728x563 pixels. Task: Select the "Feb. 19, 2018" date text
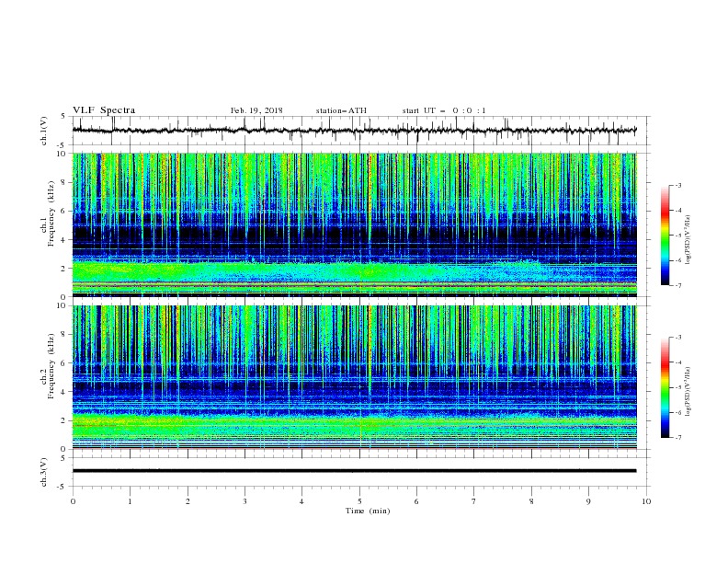pyautogui.click(x=256, y=110)
